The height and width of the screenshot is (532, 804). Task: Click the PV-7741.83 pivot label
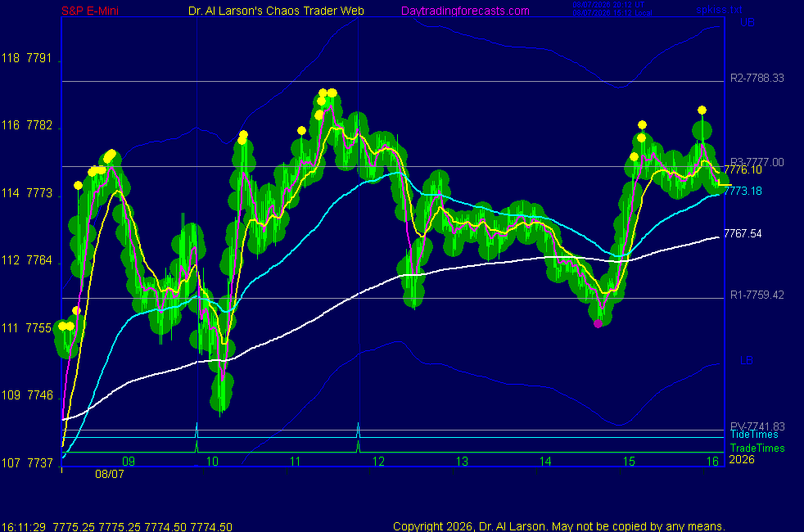coord(757,426)
